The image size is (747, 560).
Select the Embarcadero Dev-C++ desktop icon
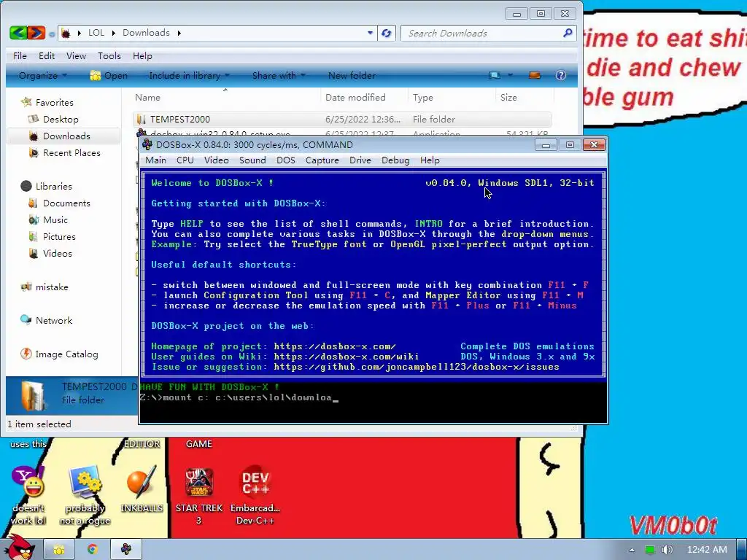255,495
